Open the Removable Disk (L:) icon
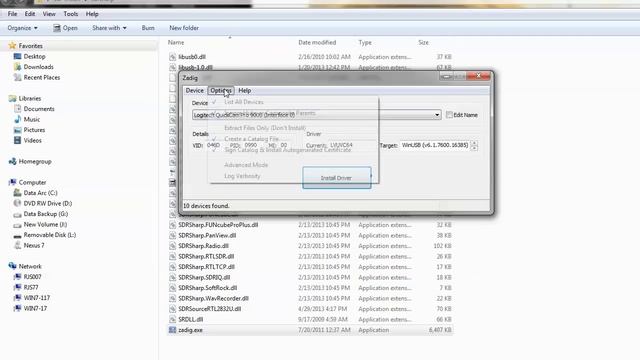 [17, 235]
